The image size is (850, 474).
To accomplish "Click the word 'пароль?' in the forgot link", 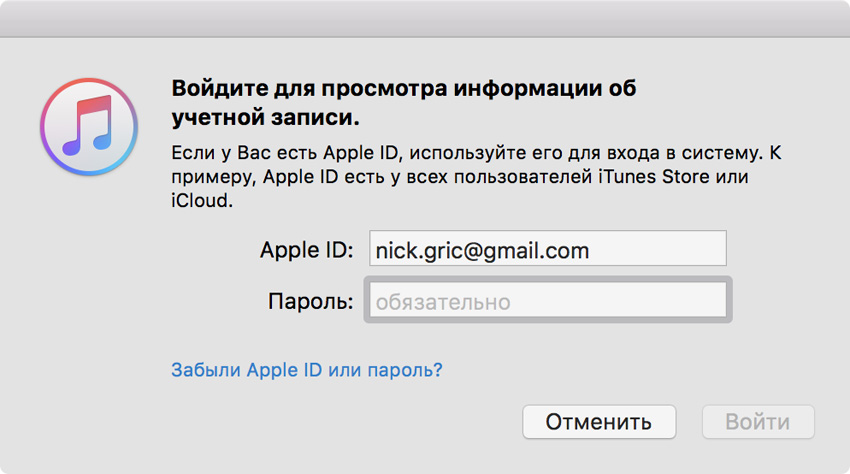I will (410, 370).
